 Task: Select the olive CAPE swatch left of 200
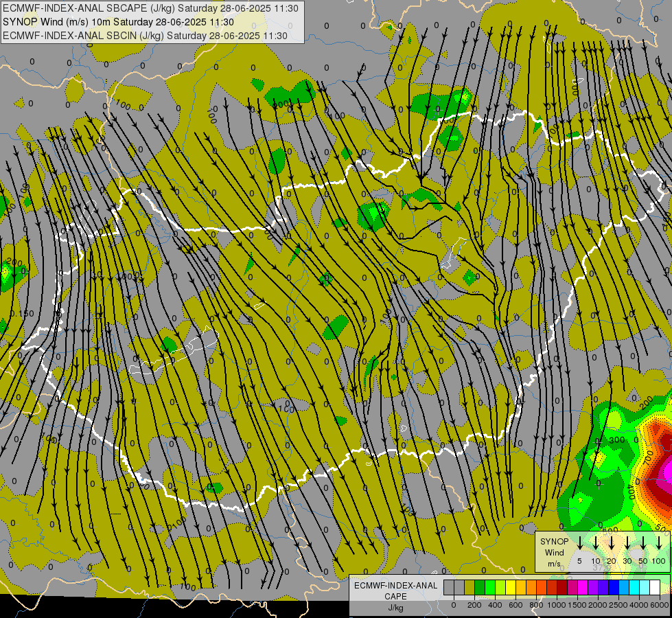pyautogui.click(x=470, y=587)
